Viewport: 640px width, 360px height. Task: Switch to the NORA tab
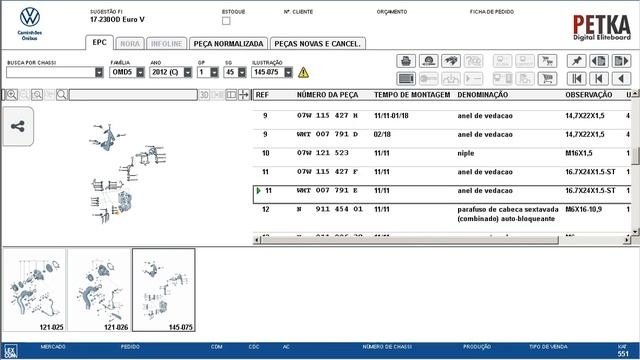(x=130, y=44)
